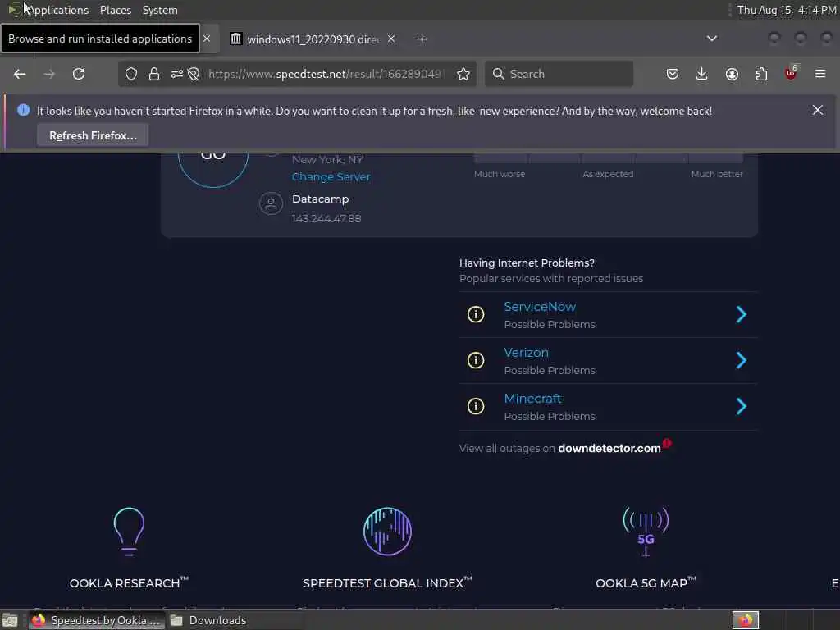Expand the list all tabs dropdown
This screenshot has height=630, width=840.
coord(712,39)
